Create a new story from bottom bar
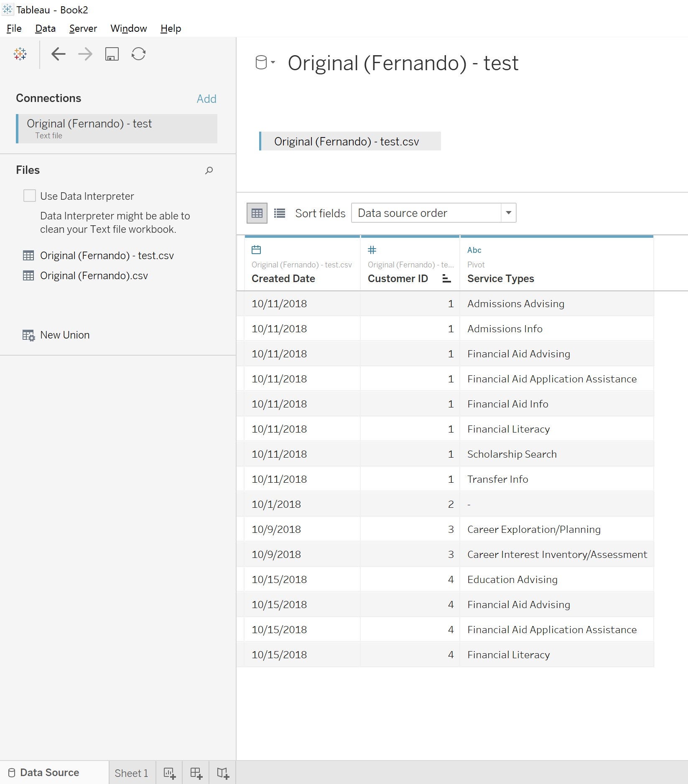This screenshot has width=688, height=784. click(223, 773)
